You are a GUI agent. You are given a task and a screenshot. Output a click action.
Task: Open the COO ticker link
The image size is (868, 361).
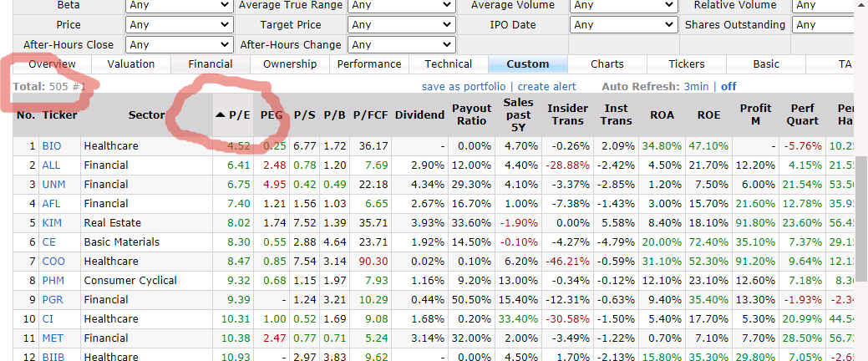pyautogui.click(x=53, y=262)
